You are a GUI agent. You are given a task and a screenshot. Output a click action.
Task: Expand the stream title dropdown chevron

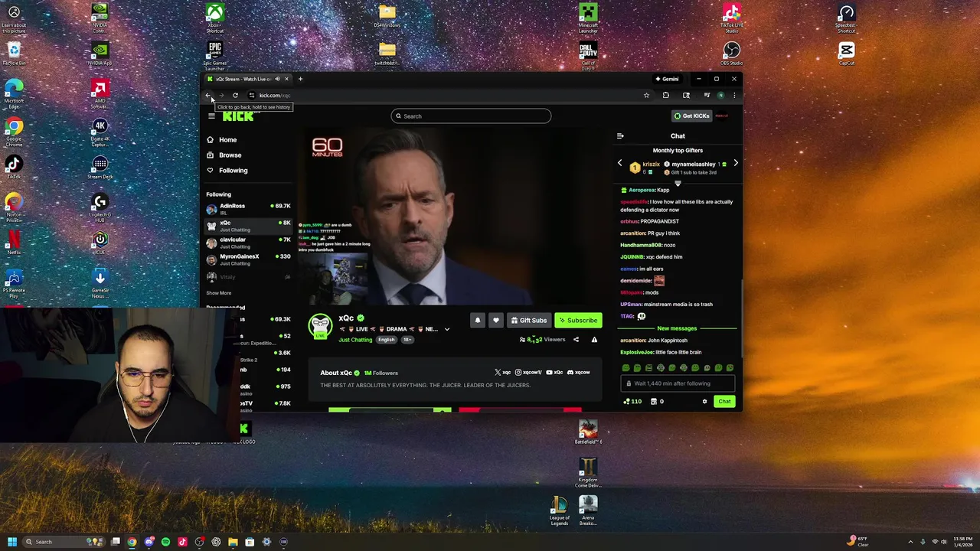click(447, 330)
